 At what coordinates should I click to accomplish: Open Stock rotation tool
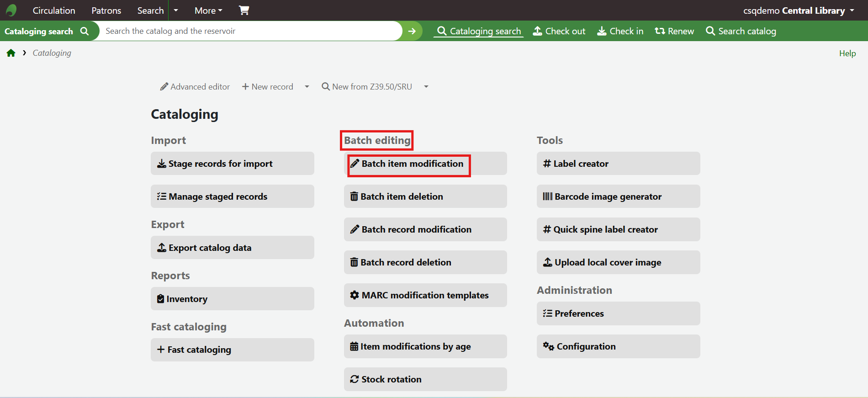click(x=425, y=379)
